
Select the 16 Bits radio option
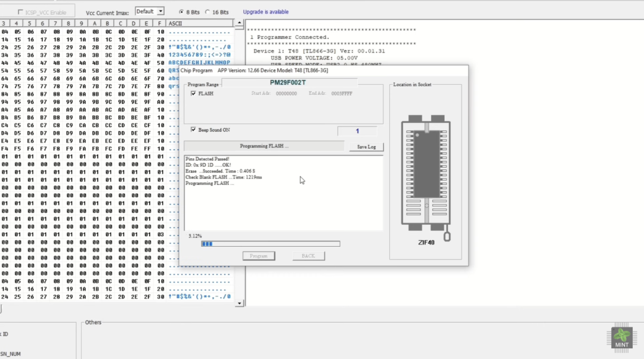[x=208, y=12]
